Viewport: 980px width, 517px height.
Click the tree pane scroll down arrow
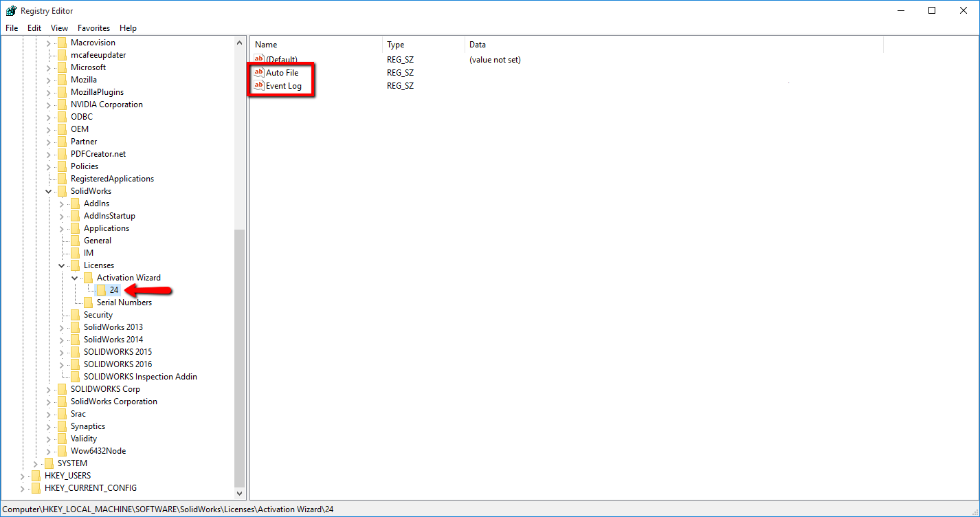pyautogui.click(x=239, y=494)
